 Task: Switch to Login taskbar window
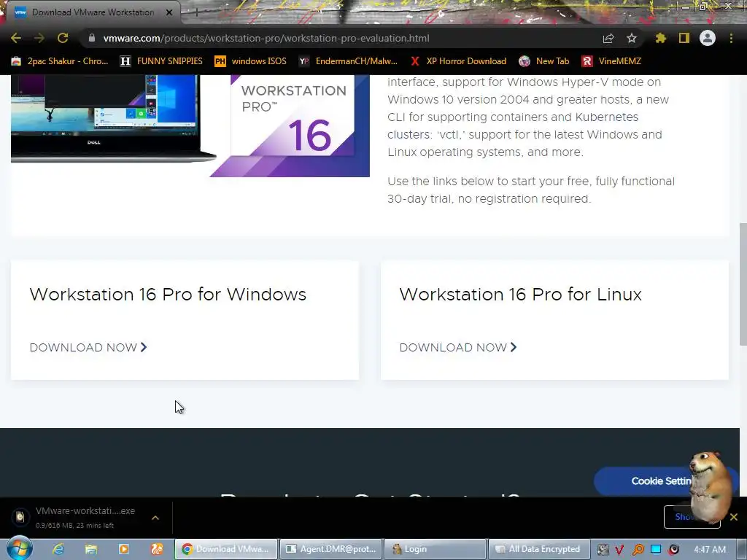pos(435,549)
